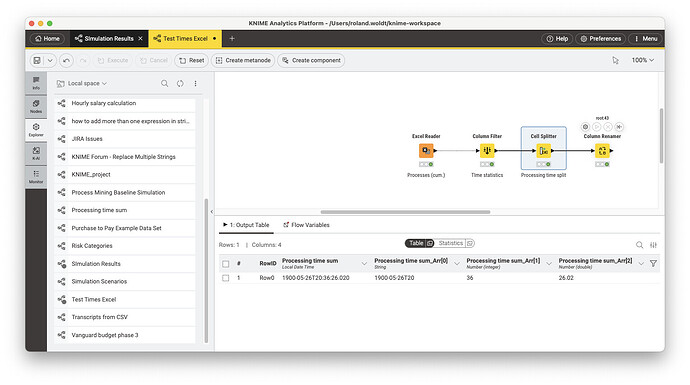The width and height of the screenshot is (690, 385).
Task: Open Processing time sum_Arr[0] column dropdown
Action: click(x=457, y=264)
